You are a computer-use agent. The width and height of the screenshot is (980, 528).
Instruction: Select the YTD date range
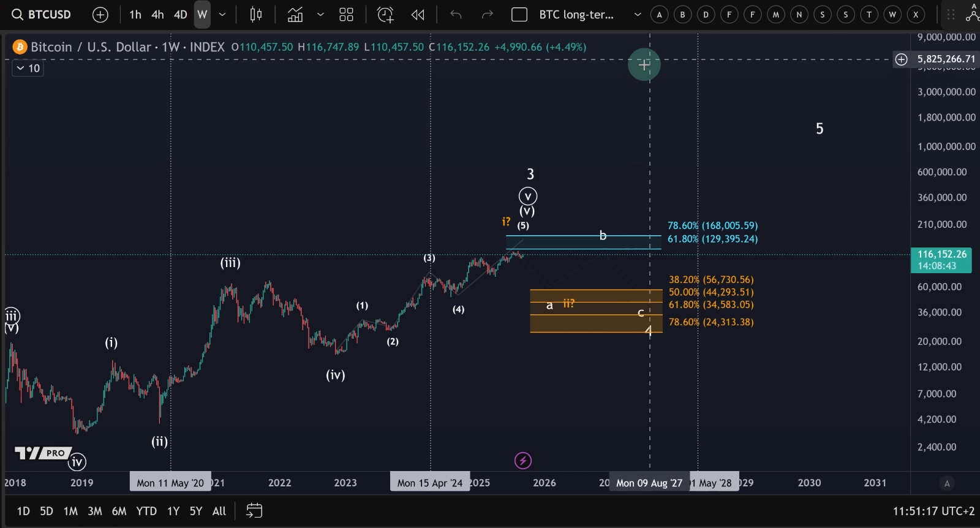(x=146, y=511)
